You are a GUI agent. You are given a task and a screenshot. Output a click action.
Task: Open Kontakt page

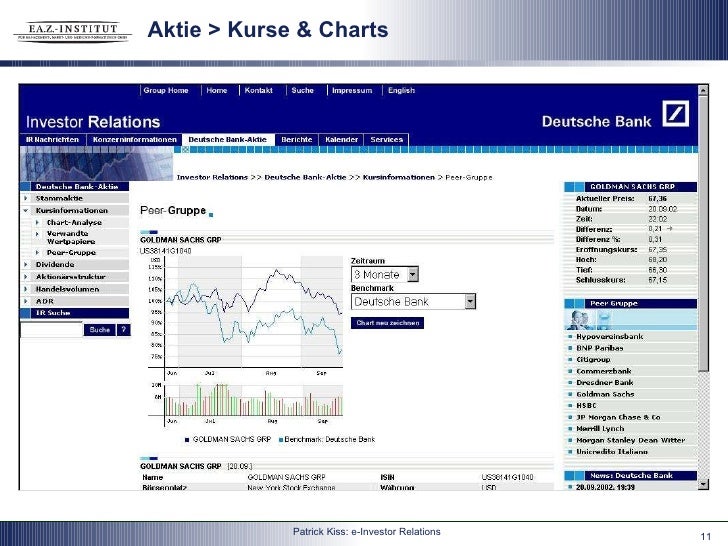tap(259, 91)
